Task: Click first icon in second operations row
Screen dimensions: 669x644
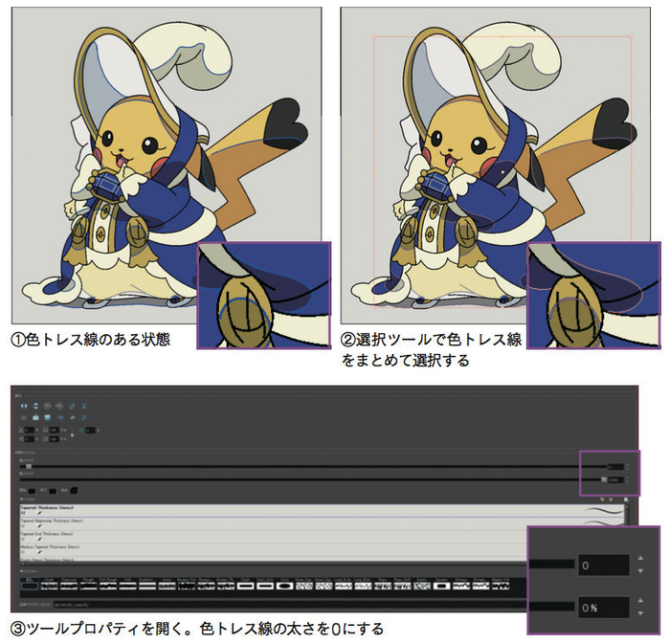Action: pyautogui.click(x=24, y=417)
